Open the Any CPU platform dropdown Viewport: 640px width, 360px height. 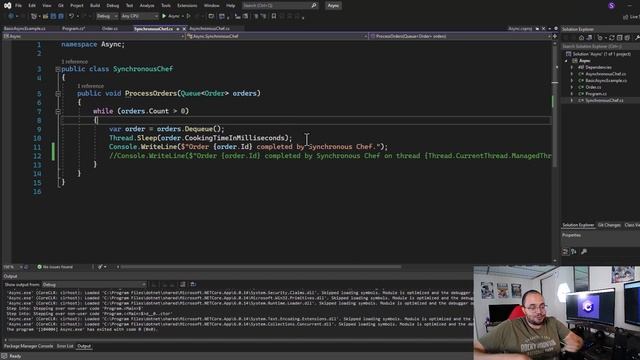click(x=140, y=16)
